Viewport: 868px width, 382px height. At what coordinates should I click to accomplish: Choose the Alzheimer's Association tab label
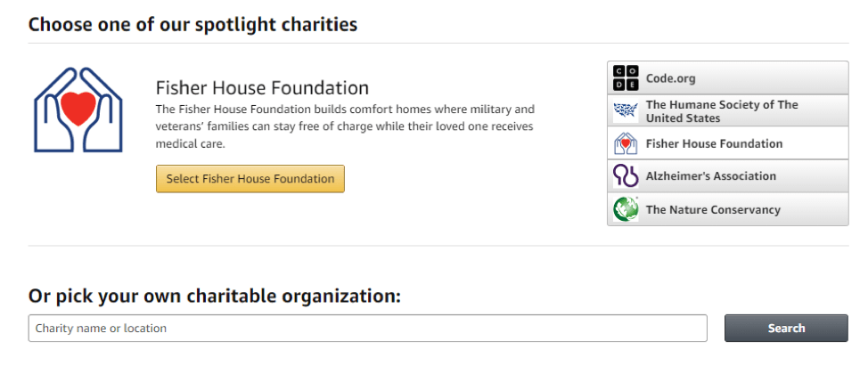pos(711,176)
